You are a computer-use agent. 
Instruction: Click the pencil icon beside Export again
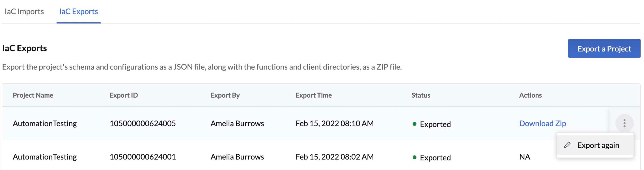point(567,145)
